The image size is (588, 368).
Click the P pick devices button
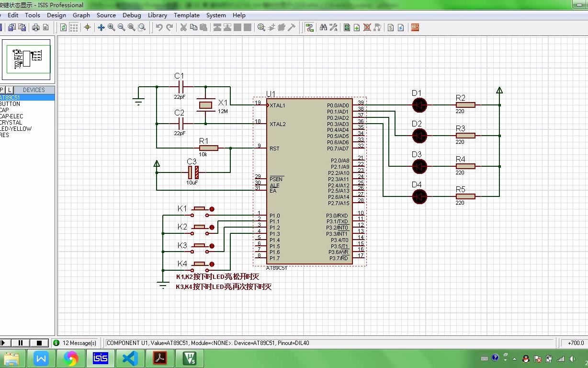click(2, 90)
